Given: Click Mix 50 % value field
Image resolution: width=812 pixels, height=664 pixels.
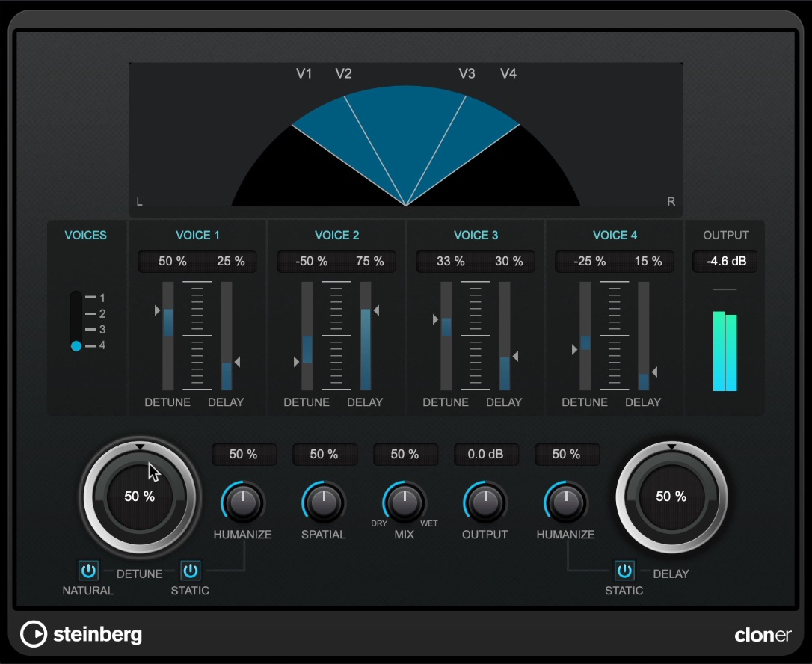Looking at the screenshot, I should [x=405, y=454].
